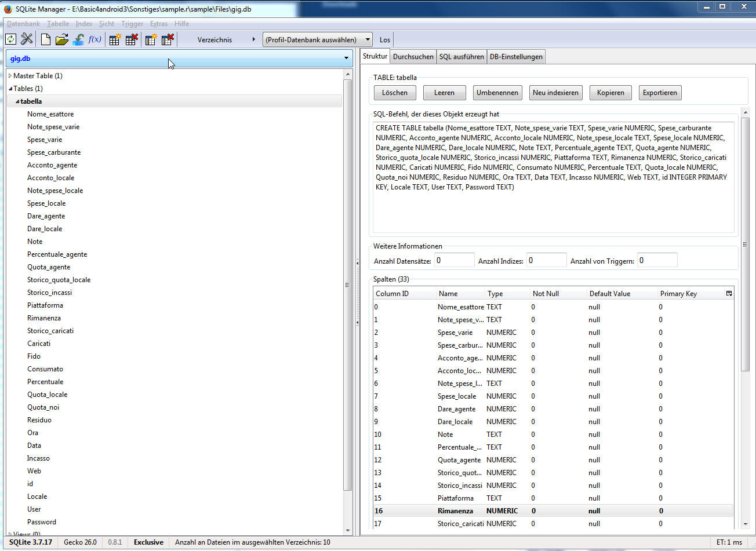Click the Anzahl von Triggern field

(657, 261)
